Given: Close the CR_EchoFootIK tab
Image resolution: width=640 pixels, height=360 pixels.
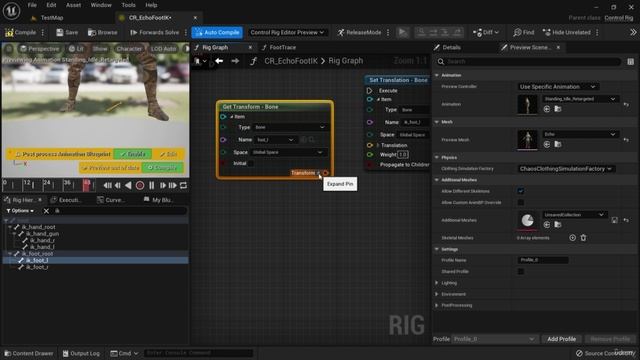Looking at the screenshot, I should pyautogui.click(x=195, y=18).
